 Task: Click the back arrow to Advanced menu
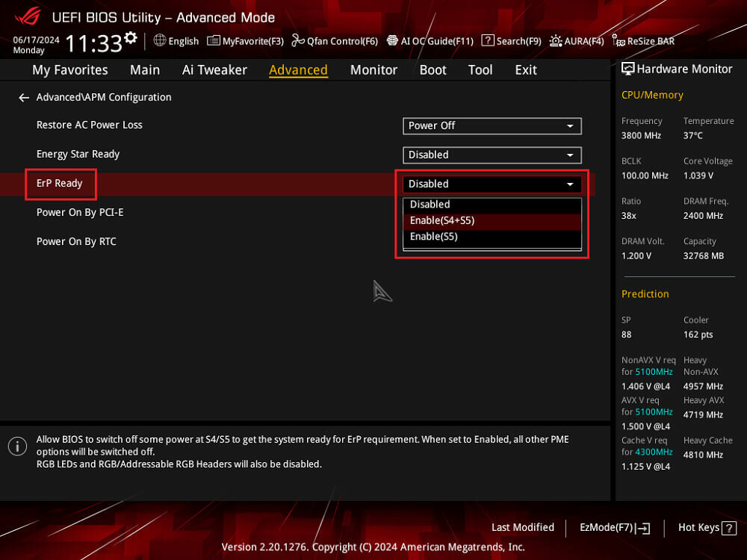24,98
